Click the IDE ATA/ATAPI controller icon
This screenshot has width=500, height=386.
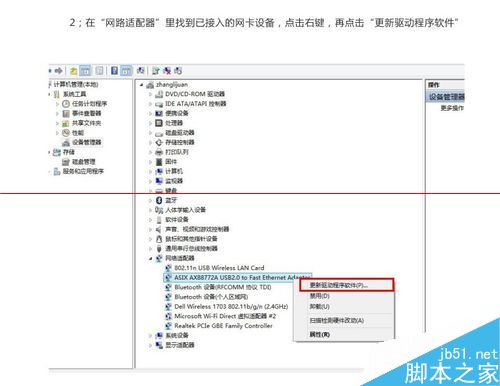(x=159, y=104)
